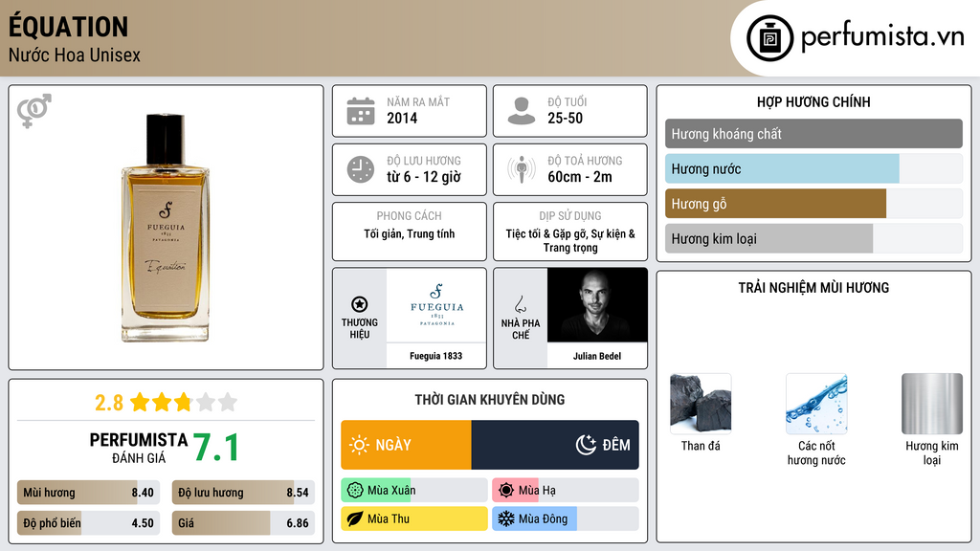Viewport: 980px width, 551px height.
Task: Click the Hợp hương chính heading
Action: point(813,101)
